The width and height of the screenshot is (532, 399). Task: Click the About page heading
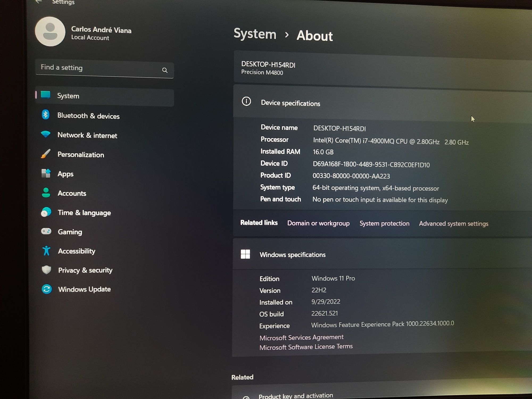(314, 36)
